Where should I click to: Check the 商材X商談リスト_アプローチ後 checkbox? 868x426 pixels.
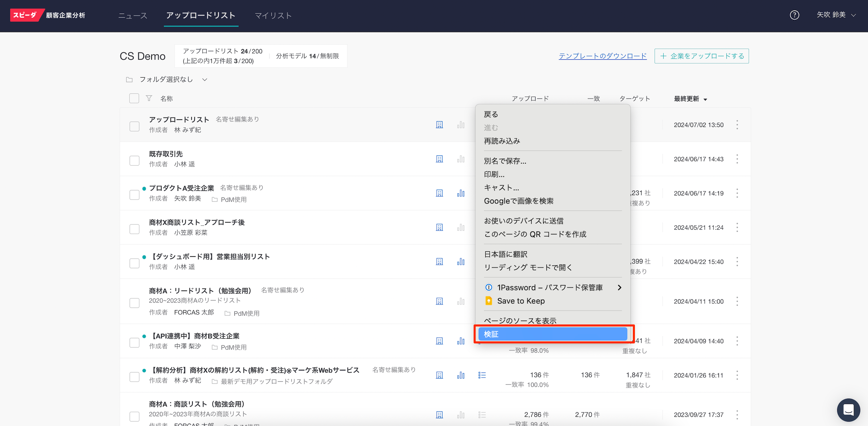[x=135, y=229]
